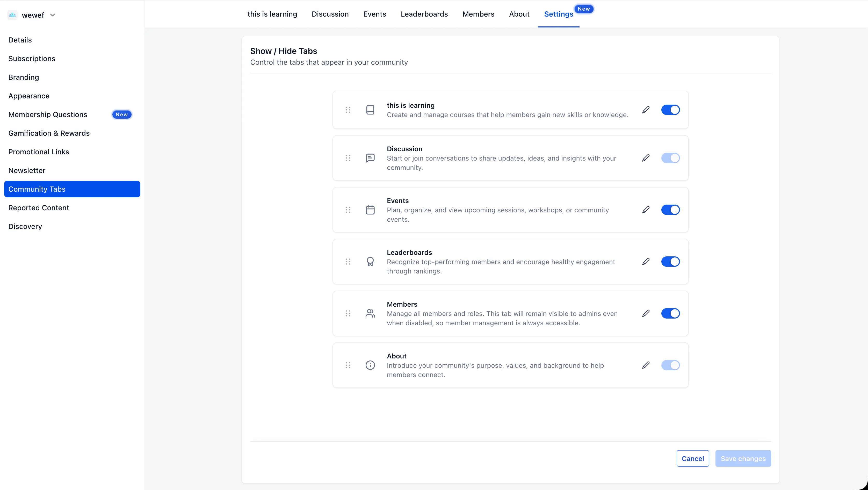This screenshot has height=490, width=868.
Task: Edit the Discussion tab with pencil icon
Action: [x=646, y=158]
